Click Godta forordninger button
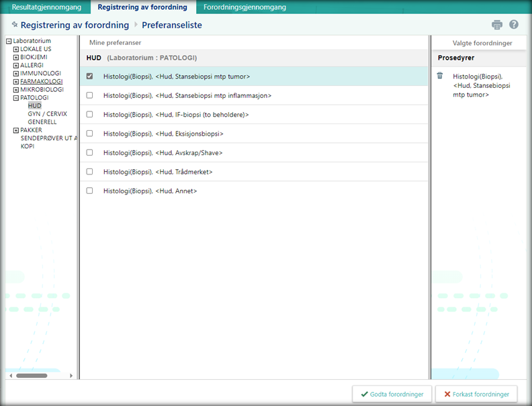Viewport: 532px width, 406px height. pos(392,394)
